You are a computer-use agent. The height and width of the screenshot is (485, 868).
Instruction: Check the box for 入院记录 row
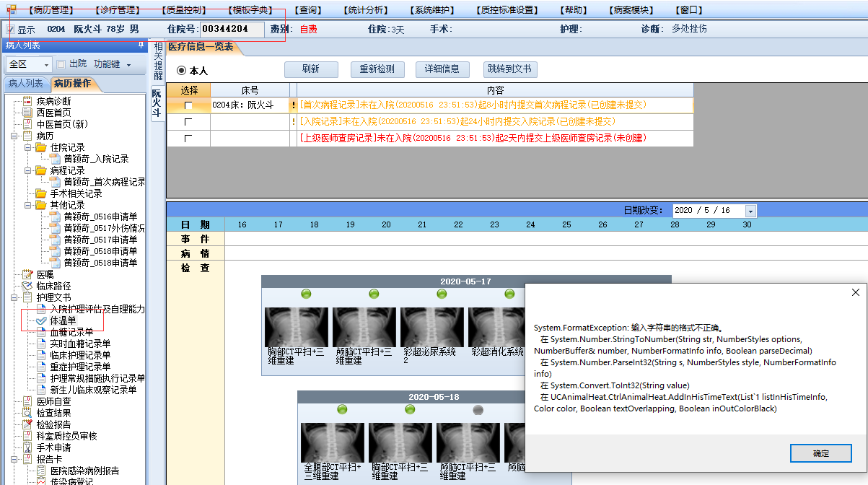(x=188, y=122)
